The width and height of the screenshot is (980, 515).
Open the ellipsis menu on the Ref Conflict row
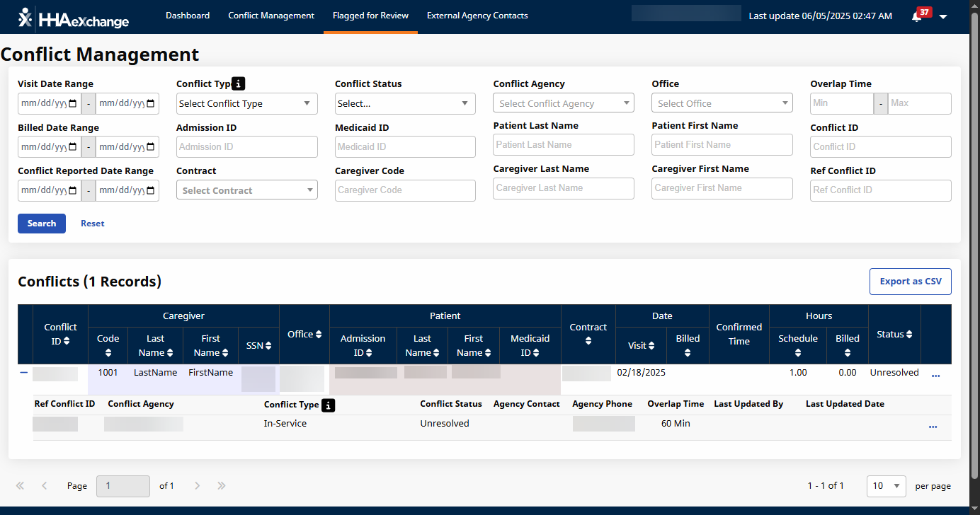[x=933, y=426]
